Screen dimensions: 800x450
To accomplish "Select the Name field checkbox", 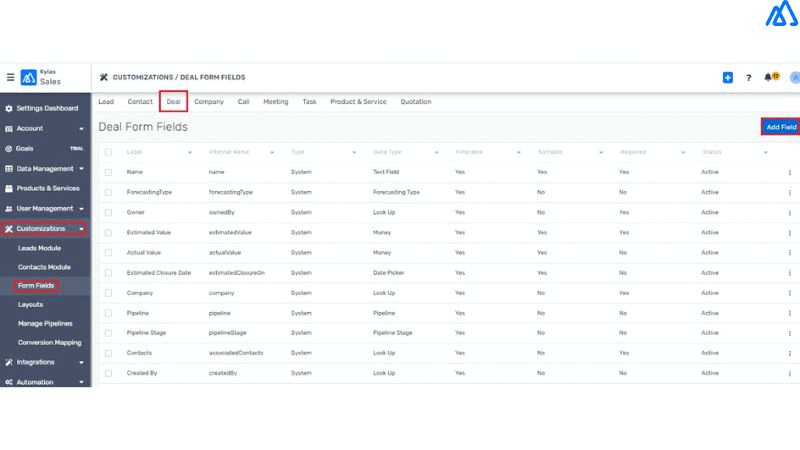I will (x=109, y=172).
